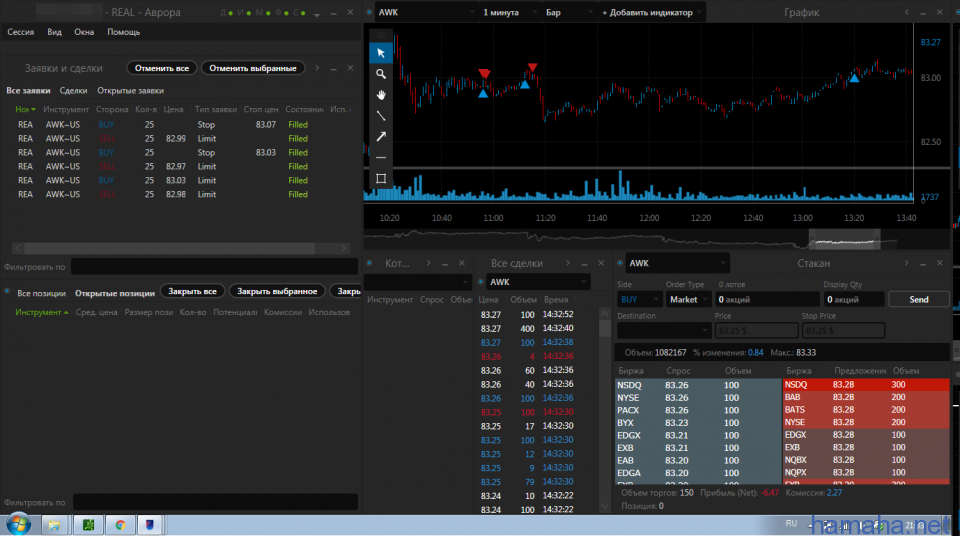Switch to the Сделки tab

pyautogui.click(x=73, y=91)
